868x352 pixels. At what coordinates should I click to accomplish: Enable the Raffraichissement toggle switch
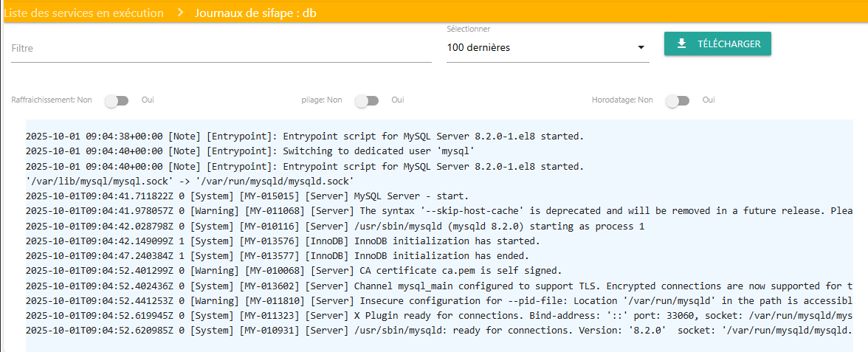[x=117, y=100]
